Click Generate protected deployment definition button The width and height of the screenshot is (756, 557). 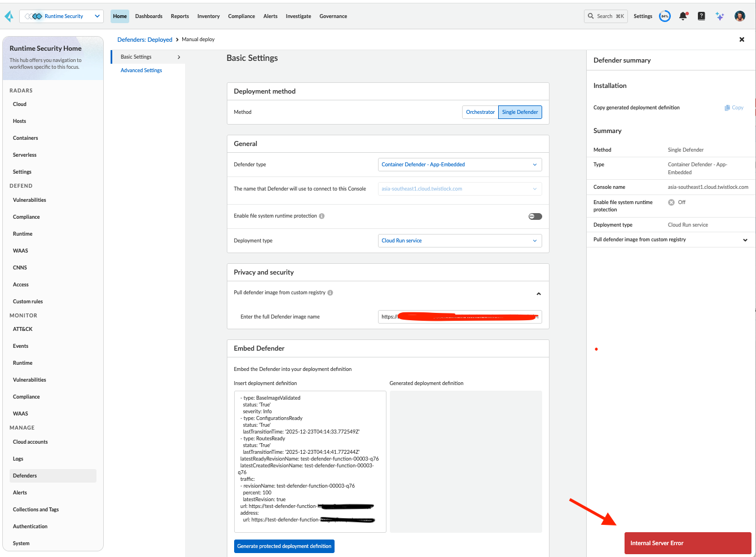pyautogui.click(x=284, y=546)
